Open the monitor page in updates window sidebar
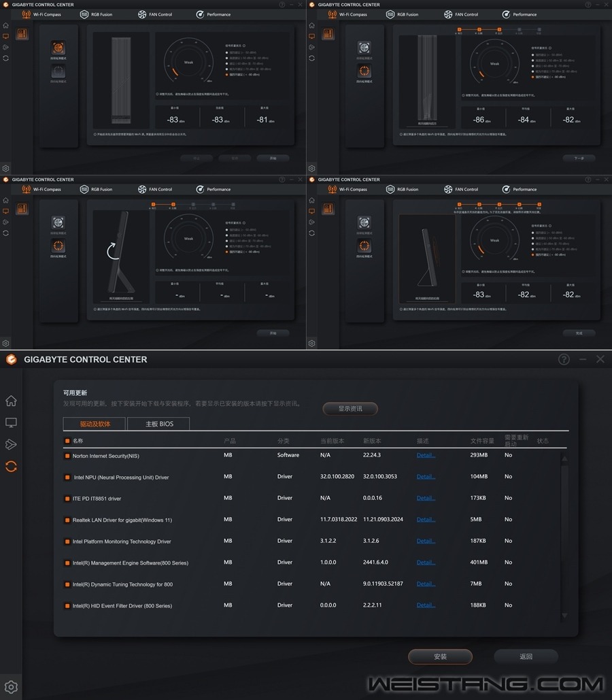 [x=11, y=422]
